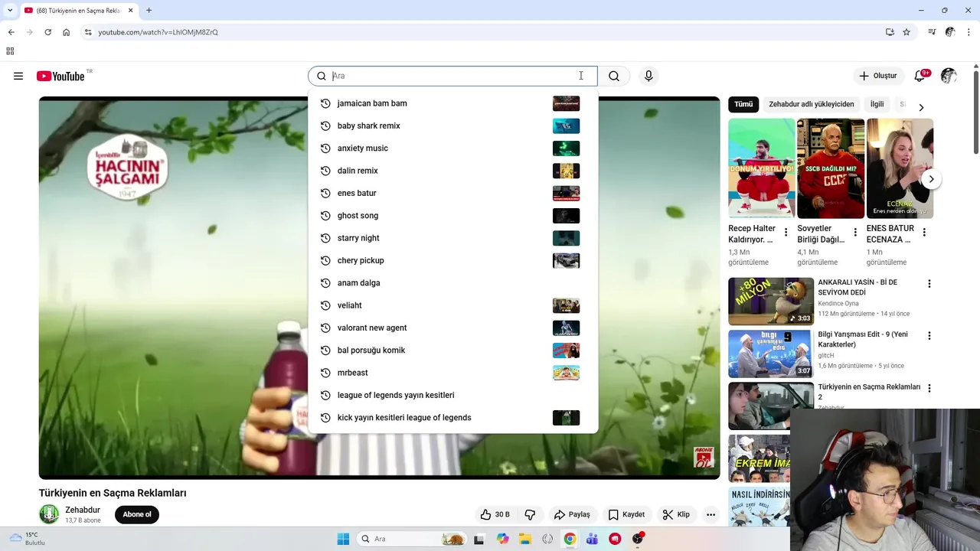This screenshot has width=980, height=551.
Task: Reload the page with the browser refresh icon
Action: pyautogui.click(x=47, y=32)
